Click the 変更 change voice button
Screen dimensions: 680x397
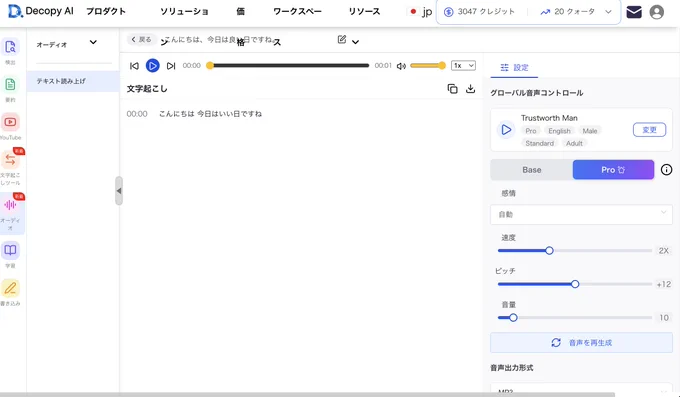[x=649, y=130]
